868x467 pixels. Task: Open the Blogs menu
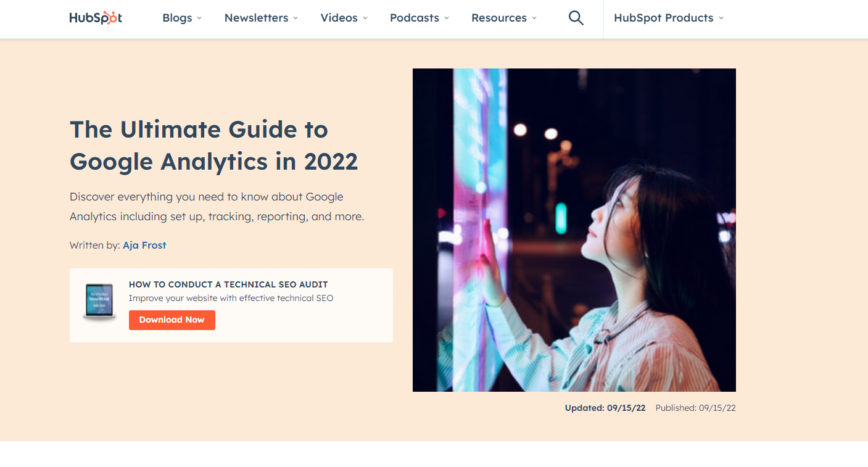(x=182, y=18)
